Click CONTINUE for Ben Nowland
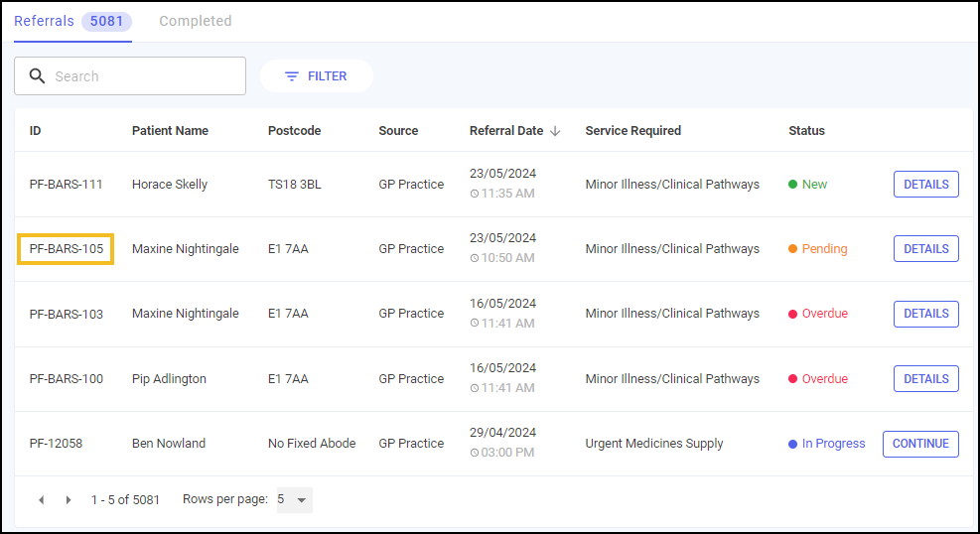The height and width of the screenshot is (534, 980). click(x=920, y=444)
